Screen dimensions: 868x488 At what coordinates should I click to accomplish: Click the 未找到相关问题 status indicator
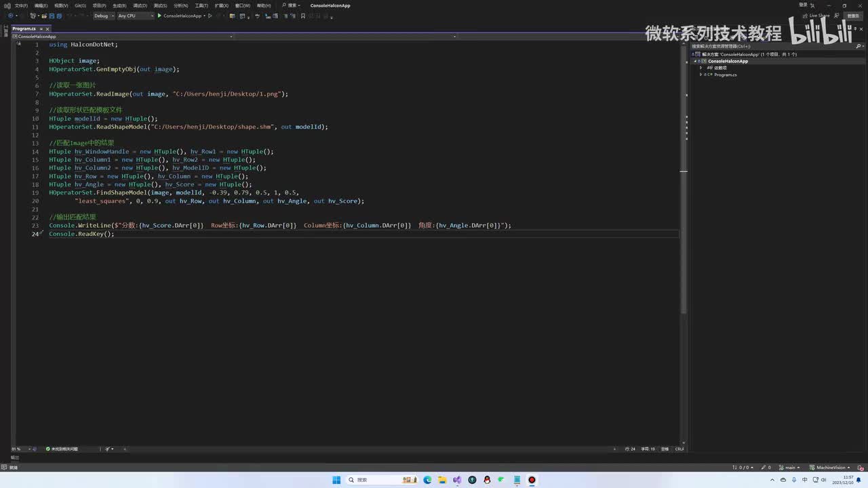pos(62,449)
